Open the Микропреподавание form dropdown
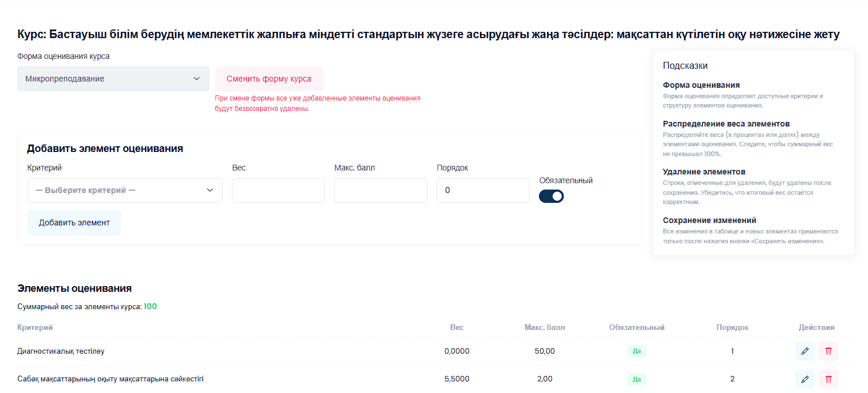The image size is (868, 393). 113,79
